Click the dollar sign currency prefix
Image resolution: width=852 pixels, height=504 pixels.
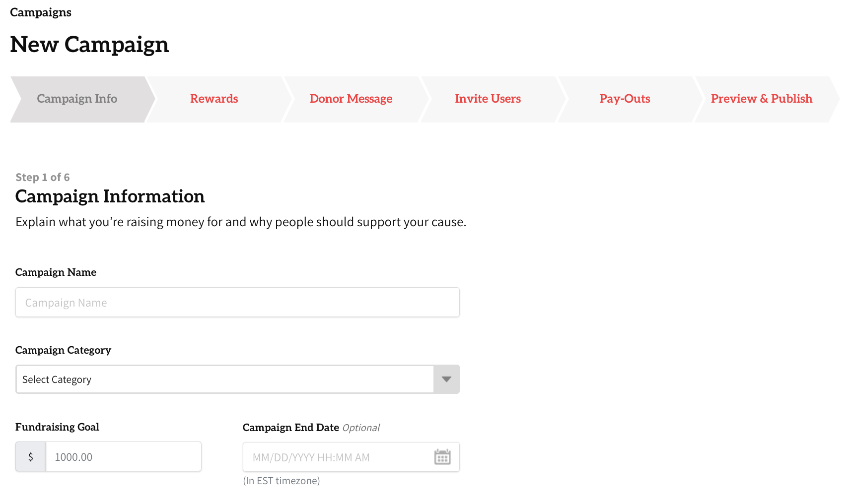pyautogui.click(x=31, y=457)
